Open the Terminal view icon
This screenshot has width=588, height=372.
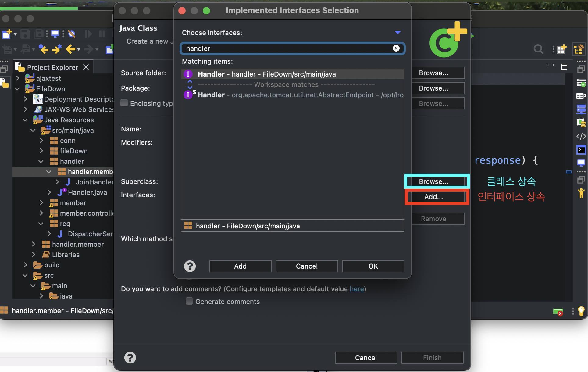[x=581, y=150]
